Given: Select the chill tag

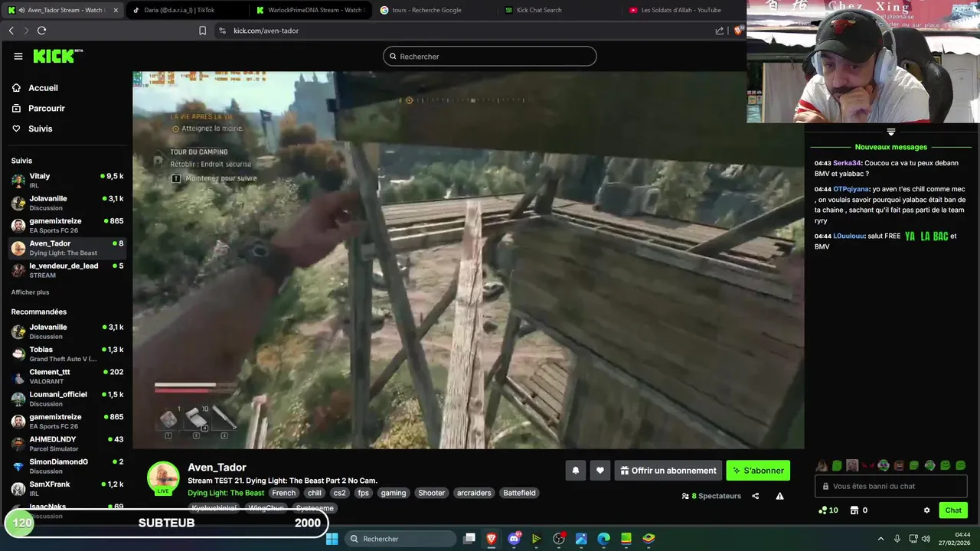Looking at the screenshot, I should 315,493.
